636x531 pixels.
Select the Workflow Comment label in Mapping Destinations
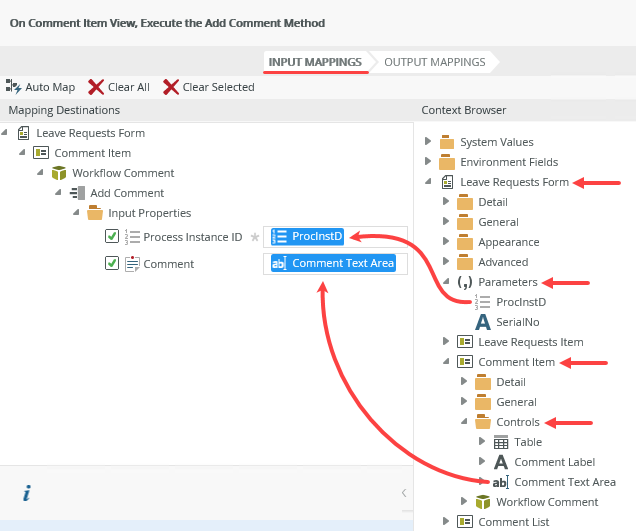click(123, 173)
